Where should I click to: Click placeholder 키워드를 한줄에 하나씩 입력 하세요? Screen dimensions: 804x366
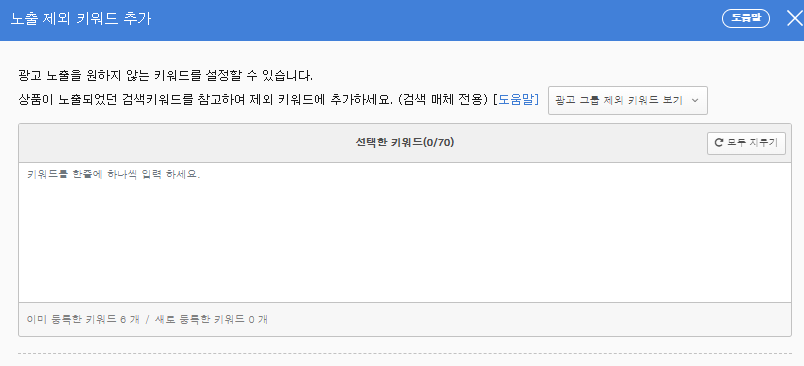pos(113,174)
